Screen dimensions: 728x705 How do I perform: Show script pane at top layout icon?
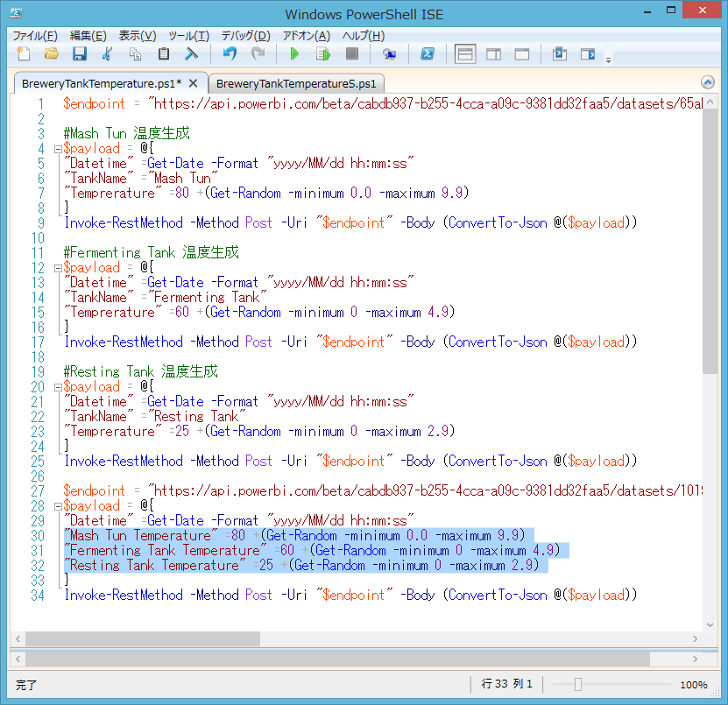click(465, 53)
